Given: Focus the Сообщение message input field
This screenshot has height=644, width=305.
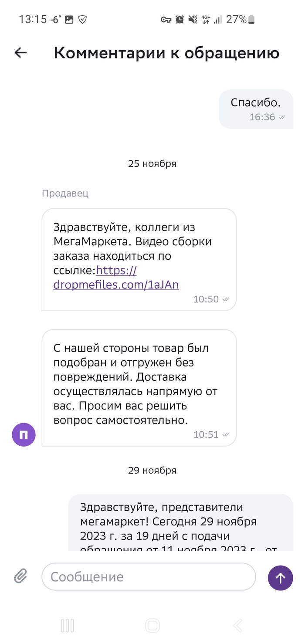Looking at the screenshot, I should tap(148, 577).
